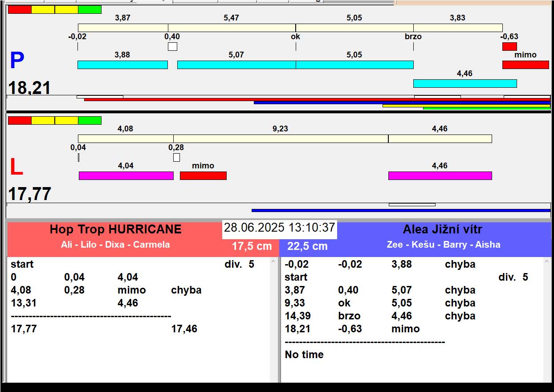
Task: Click the green start light in lane P
Action: pos(90,9)
